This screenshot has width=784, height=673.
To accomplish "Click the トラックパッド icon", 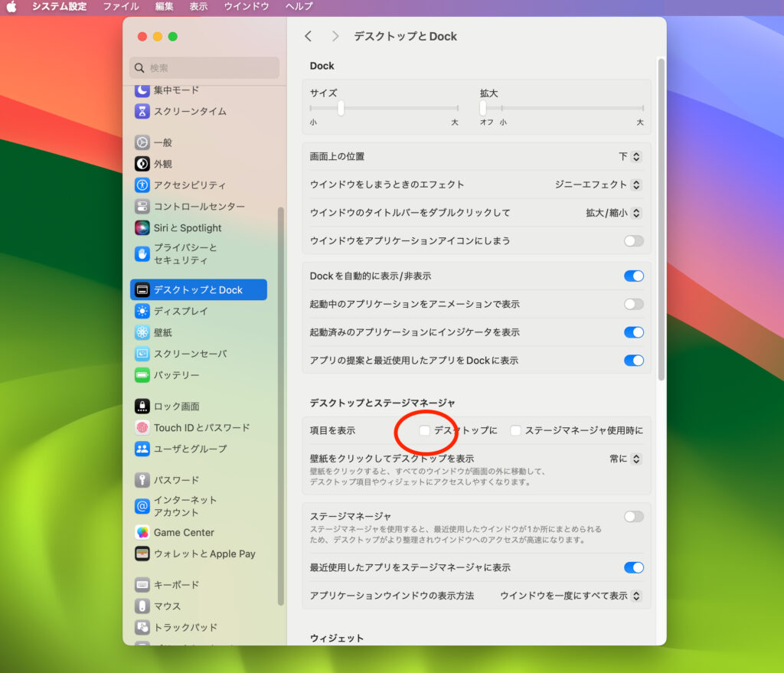I will [x=142, y=627].
